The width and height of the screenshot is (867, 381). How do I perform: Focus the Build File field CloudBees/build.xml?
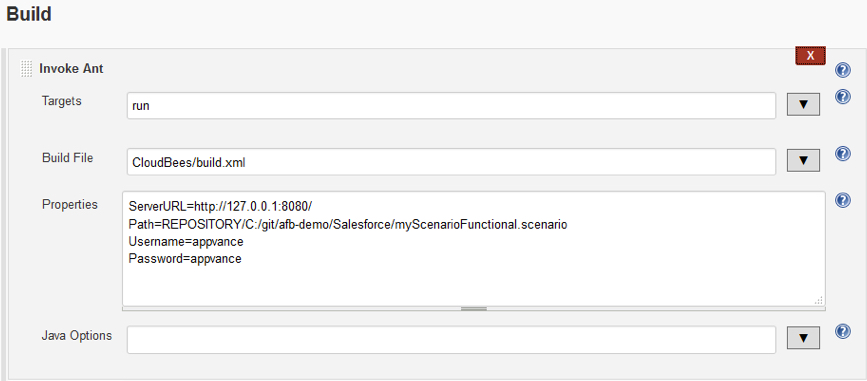(451, 161)
